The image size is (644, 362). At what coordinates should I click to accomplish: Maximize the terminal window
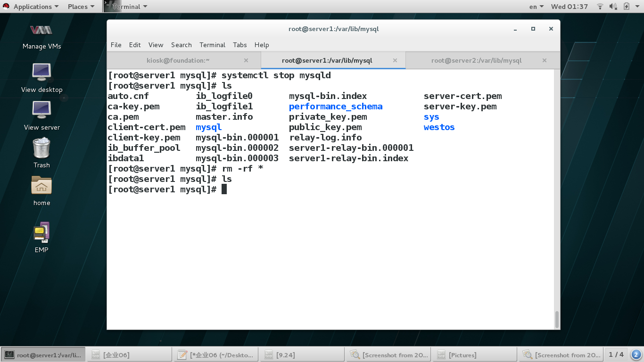click(x=533, y=29)
